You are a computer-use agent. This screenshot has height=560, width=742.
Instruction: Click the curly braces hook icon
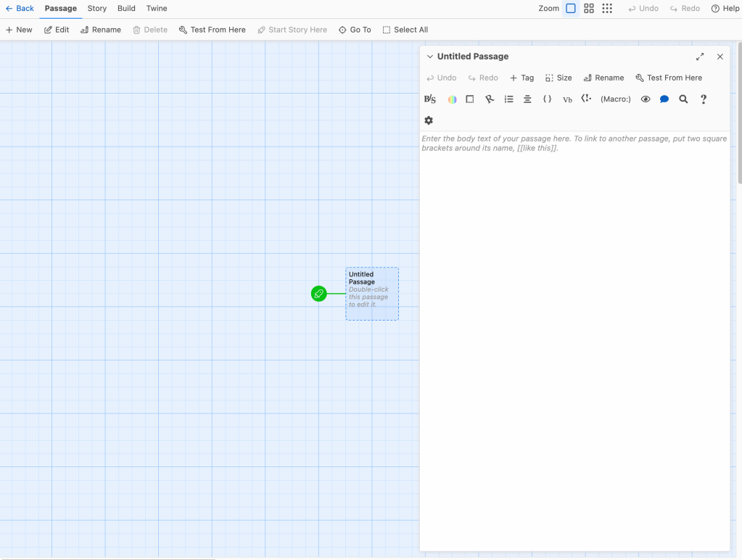(548, 99)
